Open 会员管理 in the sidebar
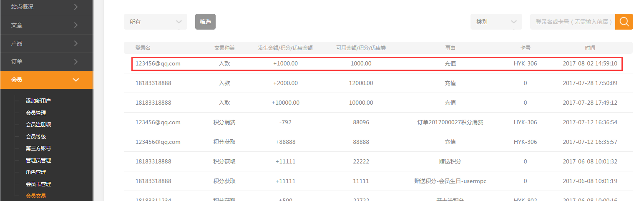The width and height of the screenshot is (644, 201). point(36,113)
